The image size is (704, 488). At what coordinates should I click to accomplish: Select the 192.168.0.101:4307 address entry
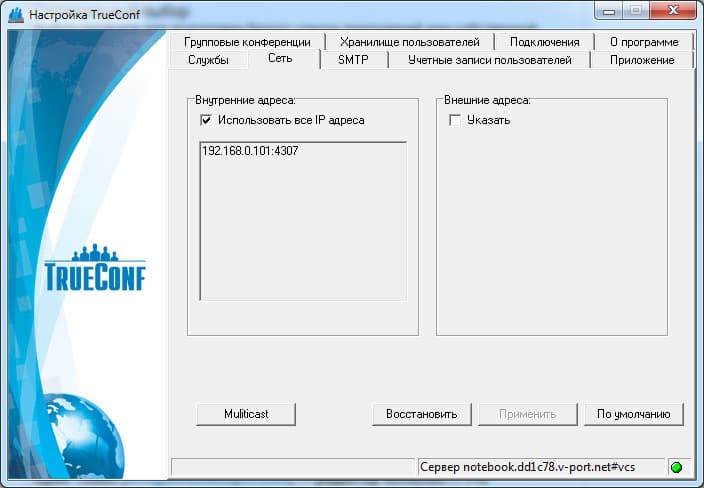[x=250, y=151]
